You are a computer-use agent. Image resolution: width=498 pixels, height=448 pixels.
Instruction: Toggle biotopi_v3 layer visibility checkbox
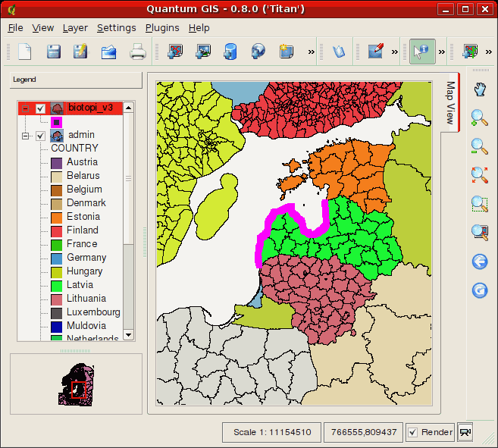point(40,108)
